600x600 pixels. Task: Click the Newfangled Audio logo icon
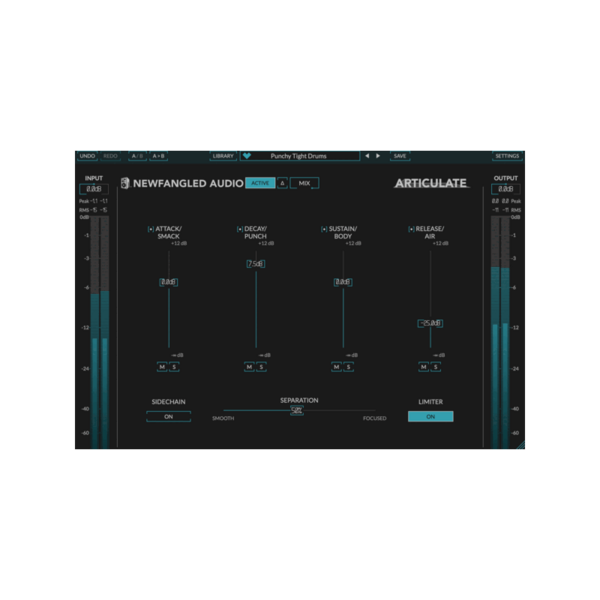[x=125, y=183]
